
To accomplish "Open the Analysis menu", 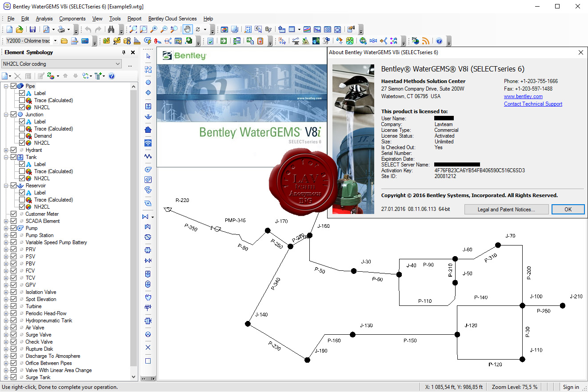I will coord(44,19).
